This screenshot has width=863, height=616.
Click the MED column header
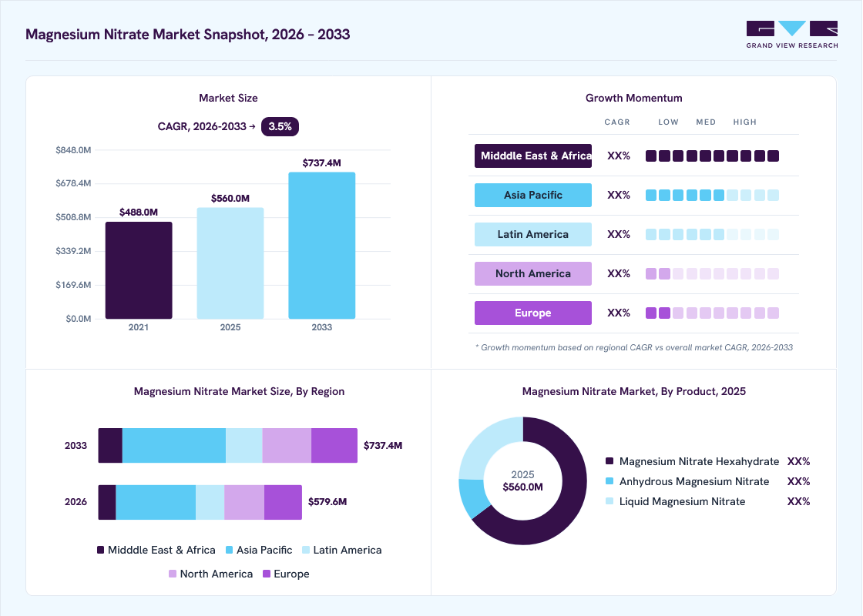[706, 122]
